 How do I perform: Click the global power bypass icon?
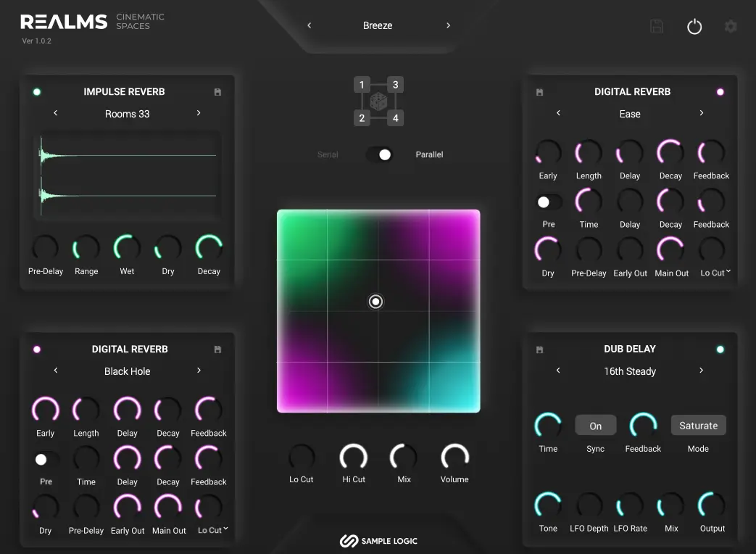(694, 27)
